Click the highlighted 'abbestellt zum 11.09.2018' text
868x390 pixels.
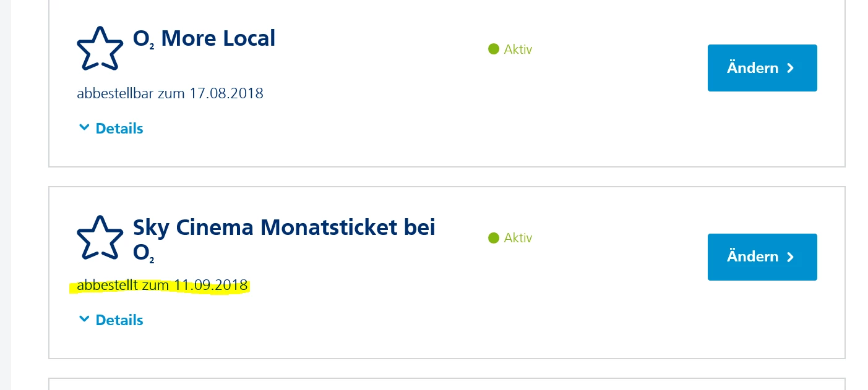162,286
